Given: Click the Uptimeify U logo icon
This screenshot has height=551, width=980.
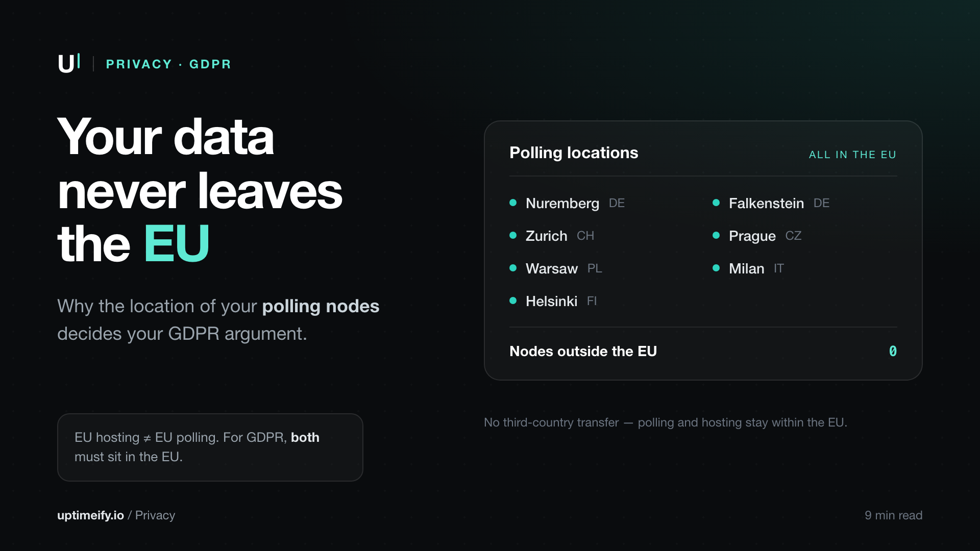Looking at the screenshot, I should 69,63.
